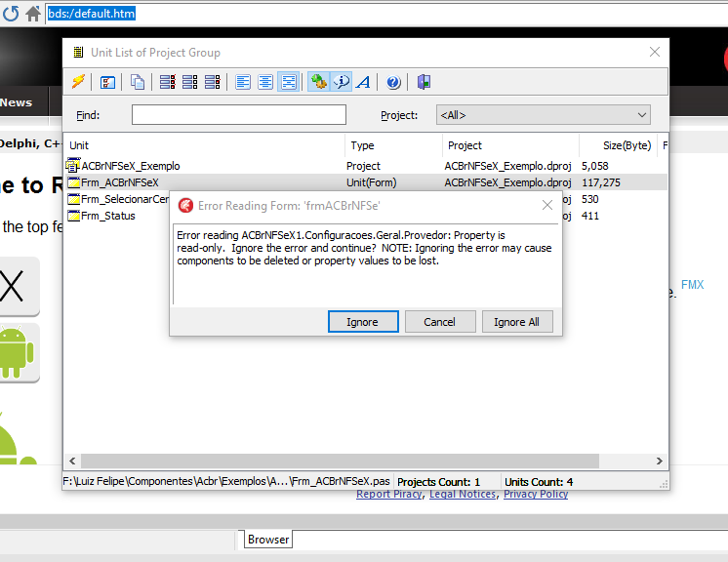Image resolution: width=728 pixels, height=562 pixels.
Task: Click the Exit door toolbar icon
Action: (424, 82)
